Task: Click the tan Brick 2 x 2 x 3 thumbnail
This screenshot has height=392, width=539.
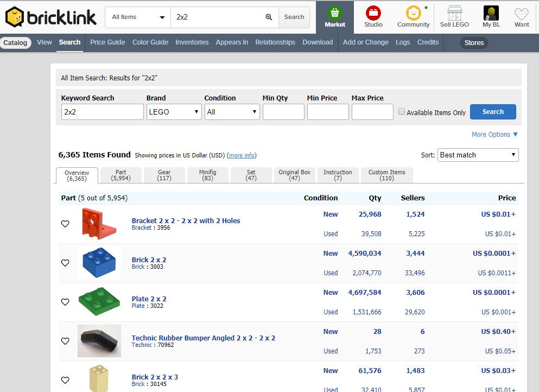Action: coord(99,378)
